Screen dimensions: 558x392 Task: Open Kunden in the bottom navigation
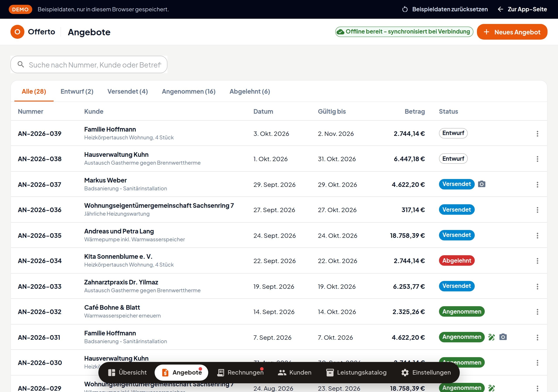(294, 372)
